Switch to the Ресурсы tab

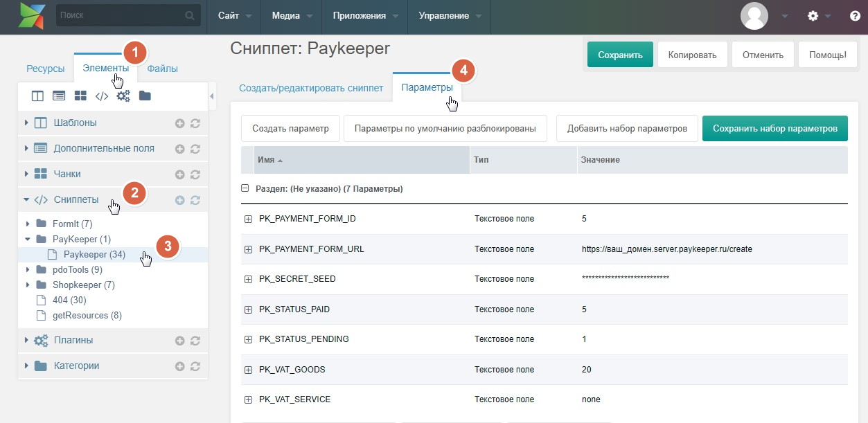point(46,69)
